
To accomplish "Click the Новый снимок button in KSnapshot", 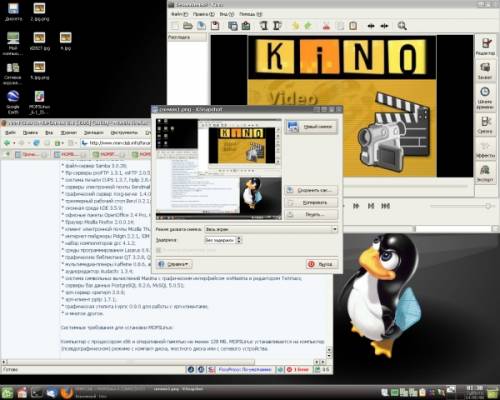I will click(311, 126).
